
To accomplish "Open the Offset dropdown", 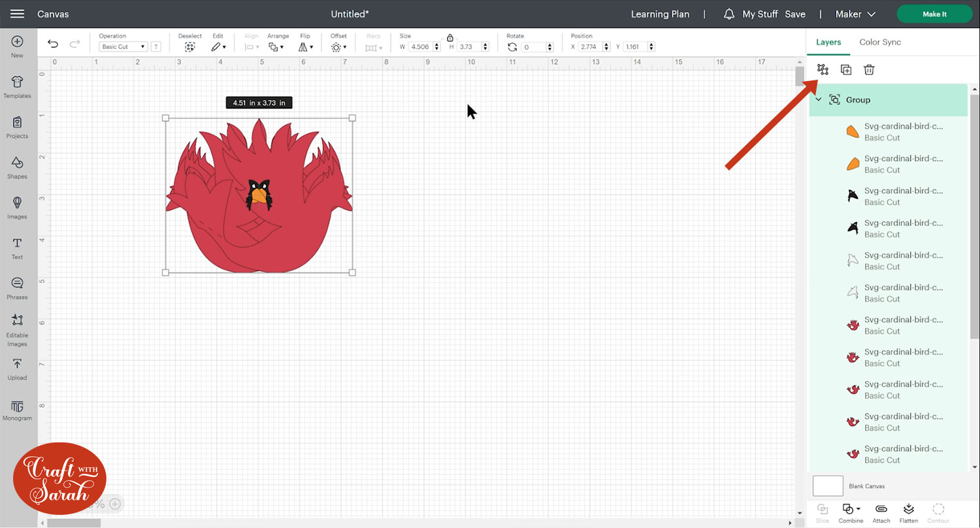I will pyautogui.click(x=338, y=47).
